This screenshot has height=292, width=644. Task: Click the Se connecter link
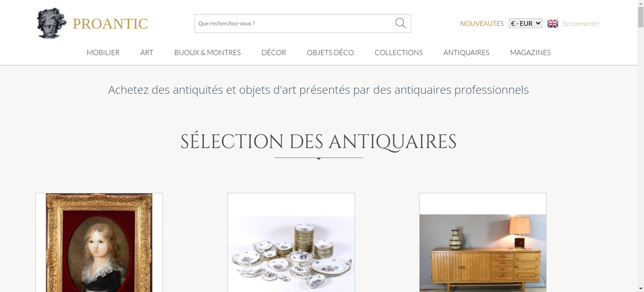[x=581, y=23]
